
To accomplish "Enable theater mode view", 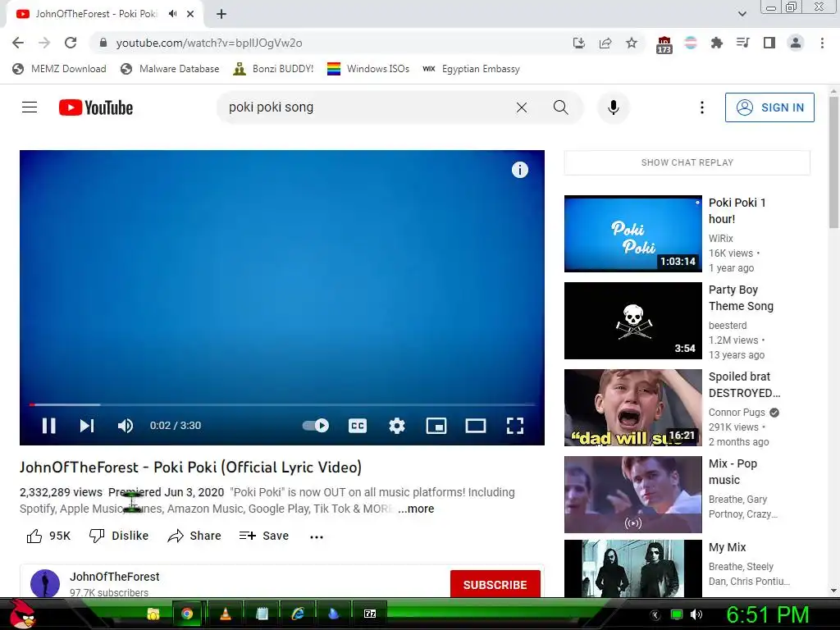I will pos(476,426).
